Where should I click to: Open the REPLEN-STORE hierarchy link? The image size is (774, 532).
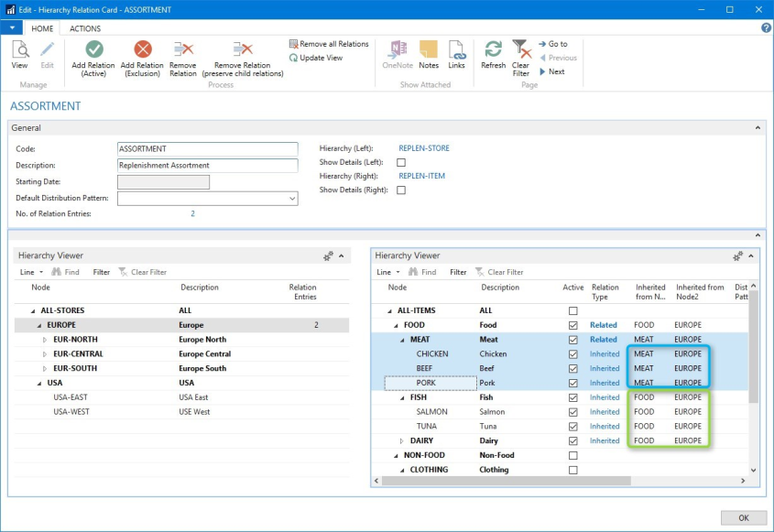pos(424,148)
